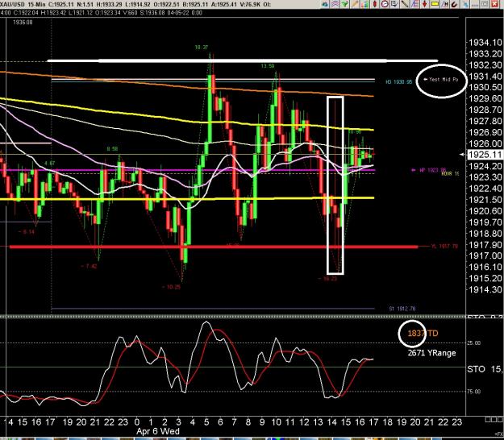The image size is (504, 440).
Task: Click the red clock timeframe icon
Action: pos(385,4)
